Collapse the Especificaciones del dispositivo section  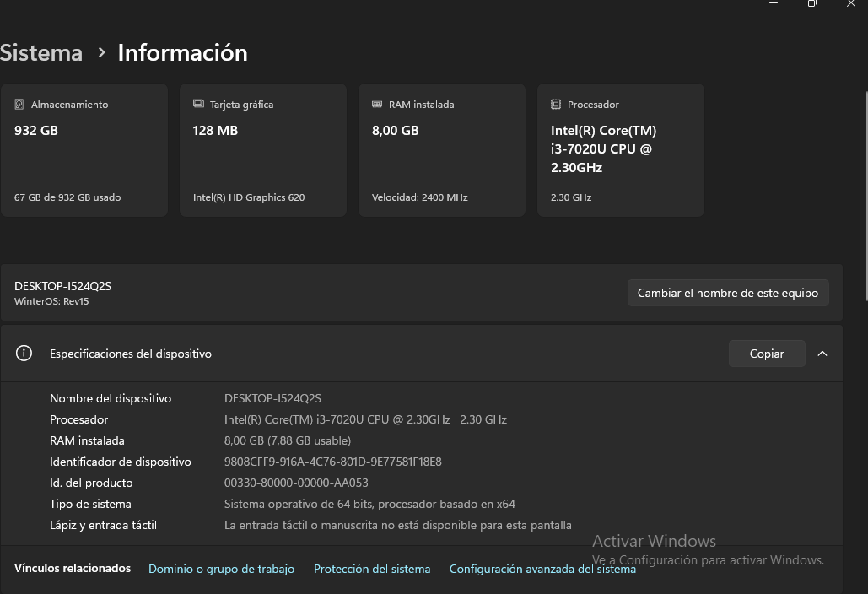(822, 354)
